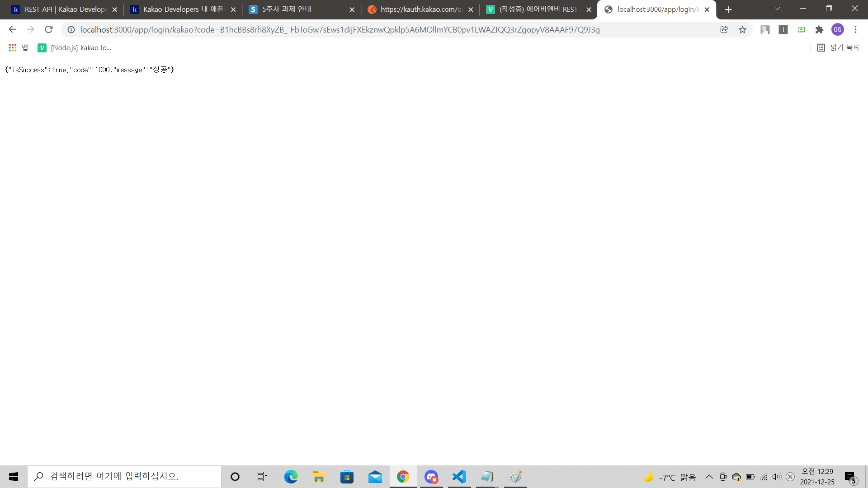View site information icon in address bar
The image size is (868, 488).
(71, 30)
